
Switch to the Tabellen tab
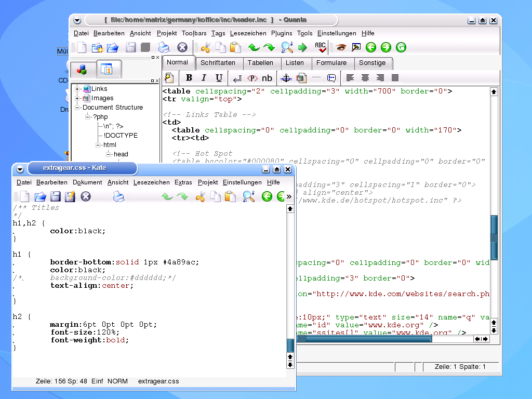coord(260,63)
